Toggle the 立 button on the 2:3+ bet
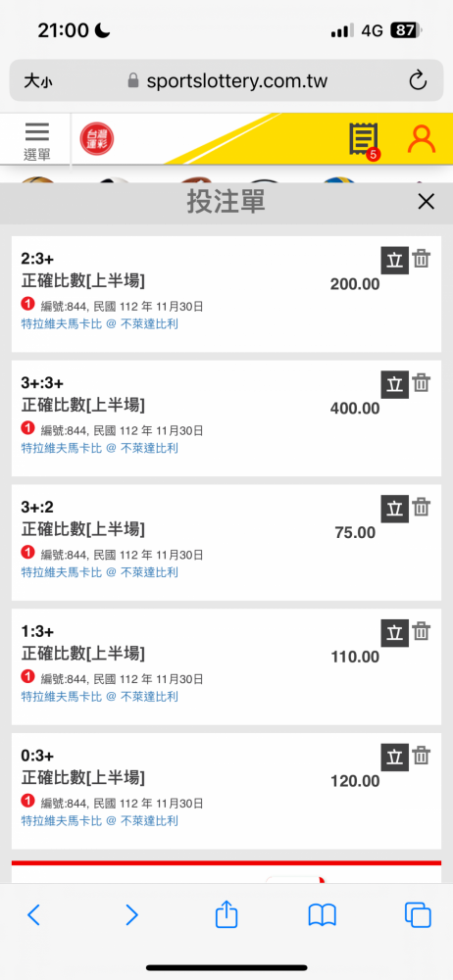The height and width of the screenshot is (980, 453). tap(395, 260)
